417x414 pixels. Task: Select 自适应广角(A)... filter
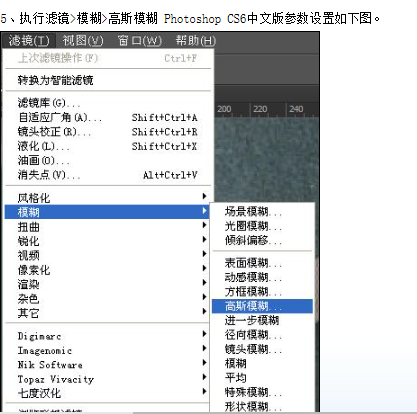[x=108, y=117]
